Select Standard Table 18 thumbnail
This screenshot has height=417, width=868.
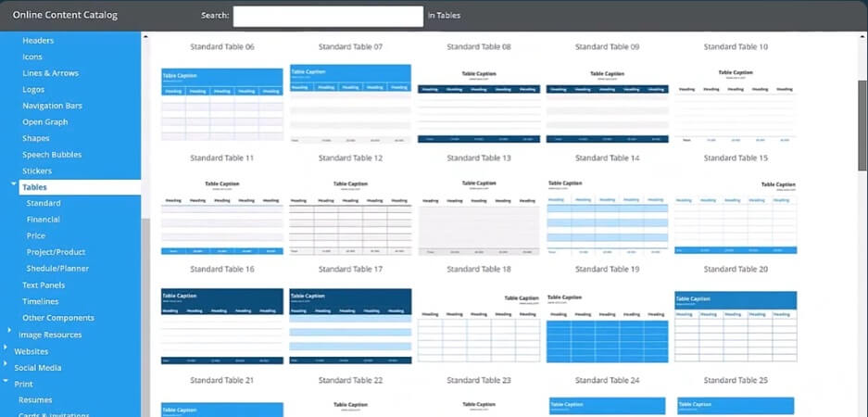(479, 328)
